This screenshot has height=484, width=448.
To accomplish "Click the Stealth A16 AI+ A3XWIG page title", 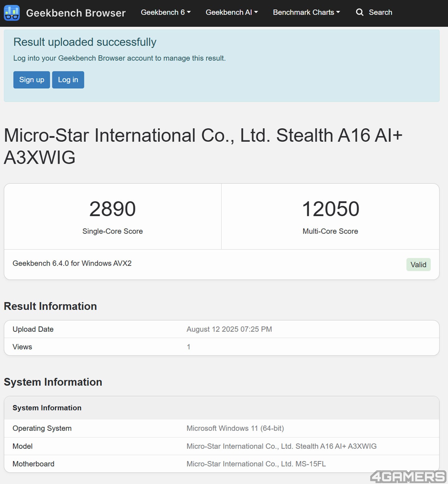I will coord(203,146).
